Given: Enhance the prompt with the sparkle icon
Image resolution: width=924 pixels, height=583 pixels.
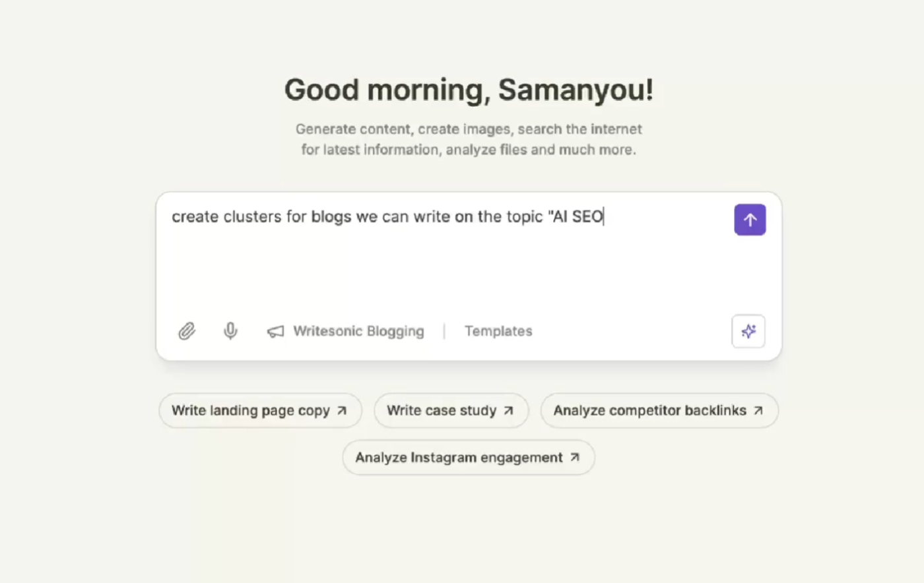Looking at the screenshot, I should [748, 331].
